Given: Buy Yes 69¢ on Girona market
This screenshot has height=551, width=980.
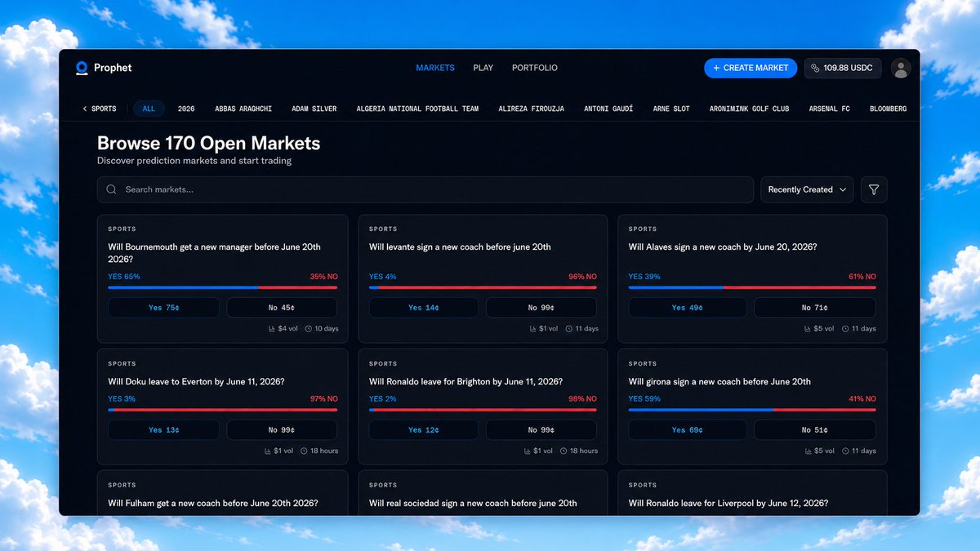Looking at the screenshot, I should click(x=688, y=430).
